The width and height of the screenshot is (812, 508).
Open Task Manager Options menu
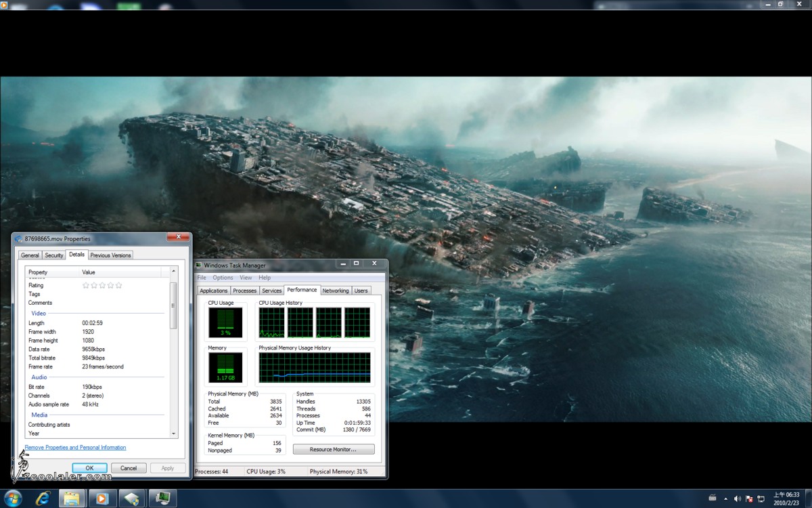pyautogui.click(x=223, y=278)
